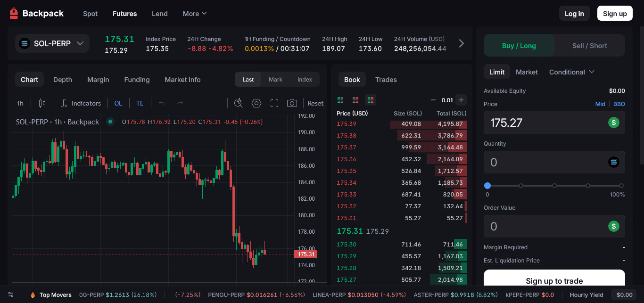Enable the BBO price setting
This screenshot has height=303, width=644.
tap(619, 104)
